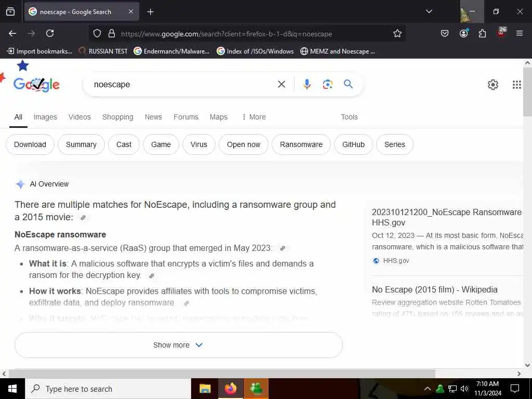Image resolution: width=532 pixels, height=399 pixels.
Task: Filter results with GitHub chip
Action: pos(353,144)
